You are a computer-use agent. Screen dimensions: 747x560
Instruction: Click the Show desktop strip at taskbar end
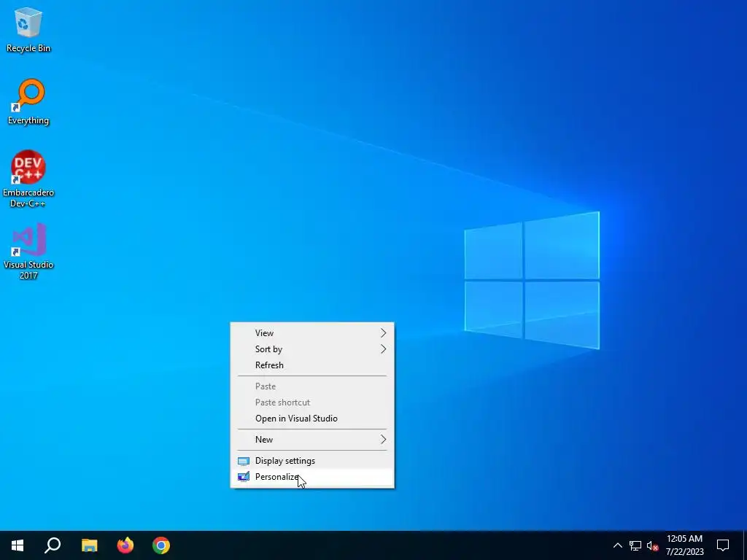pos(745,545)
